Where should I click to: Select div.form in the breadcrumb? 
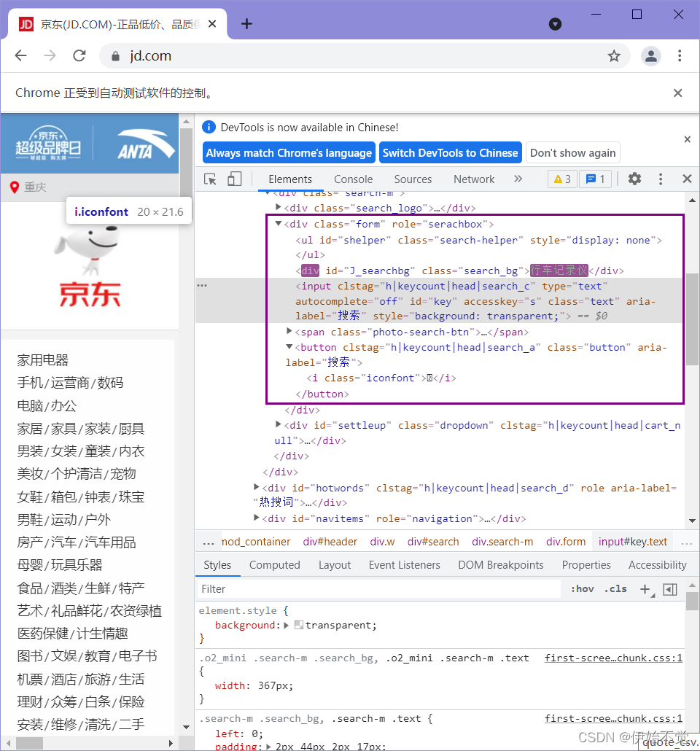(566, 542)
